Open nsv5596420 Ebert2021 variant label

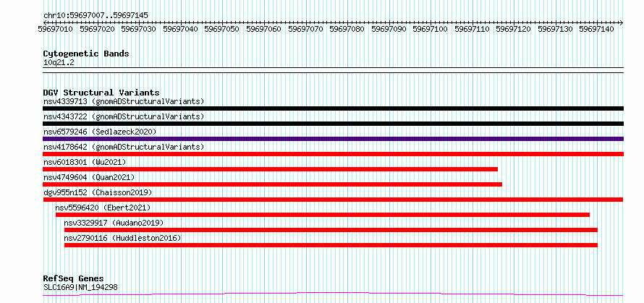(x=103, y=208)
